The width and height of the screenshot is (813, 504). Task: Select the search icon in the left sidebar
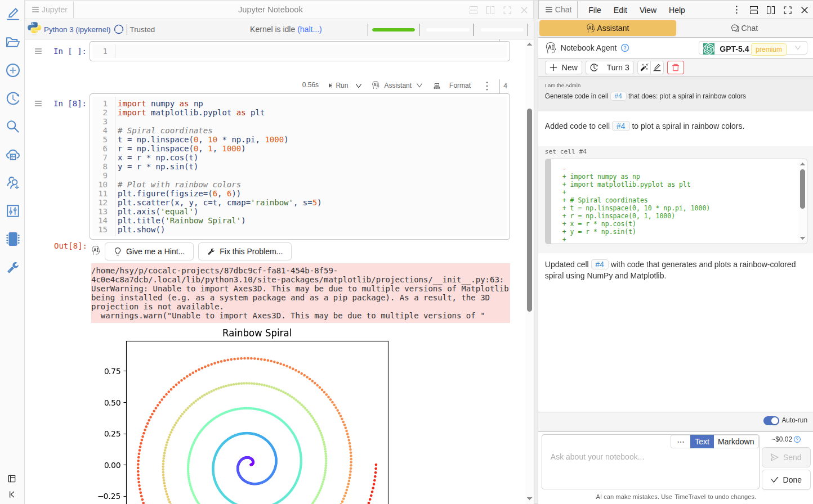(12, 127)
